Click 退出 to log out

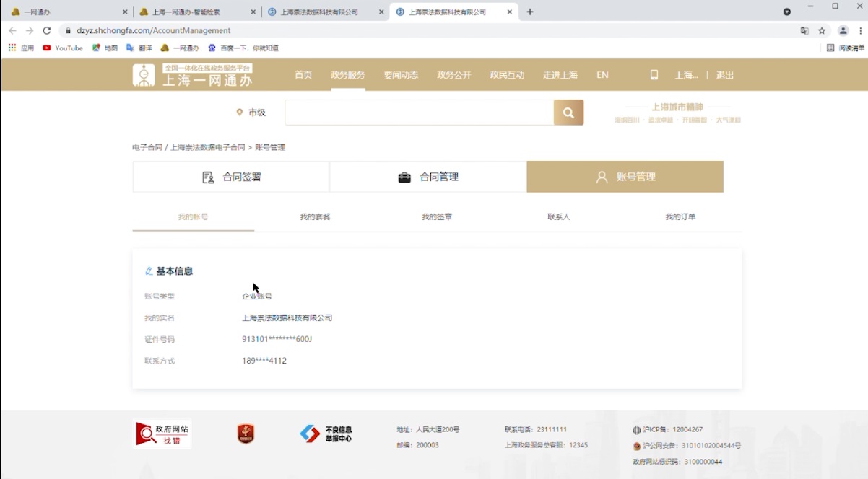point(724,75)
